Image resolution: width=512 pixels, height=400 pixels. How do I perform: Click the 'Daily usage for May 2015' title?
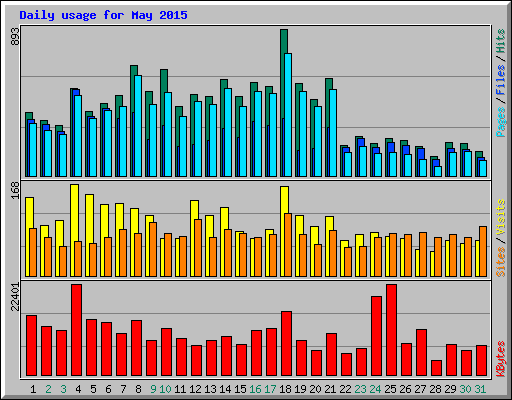[x=103, y=15]
